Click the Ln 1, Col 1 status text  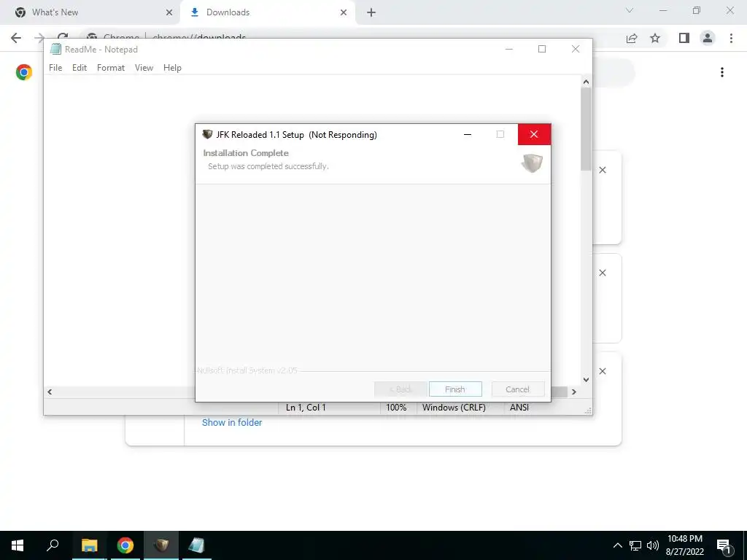[x=306, y=408]
